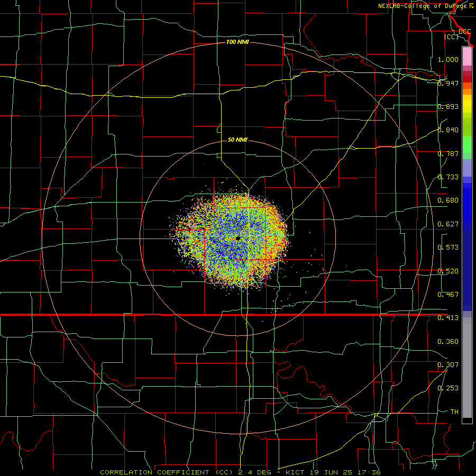Image resolution: width=476 pixels, height=476 pixels.
Task: Click the 0.733 legend value
Action: (448, 177)
